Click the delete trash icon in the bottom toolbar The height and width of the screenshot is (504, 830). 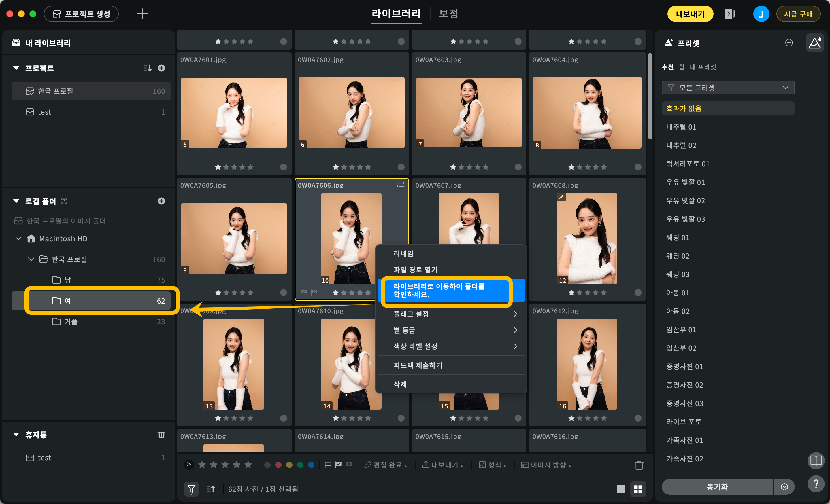click(x=639, y=465)
